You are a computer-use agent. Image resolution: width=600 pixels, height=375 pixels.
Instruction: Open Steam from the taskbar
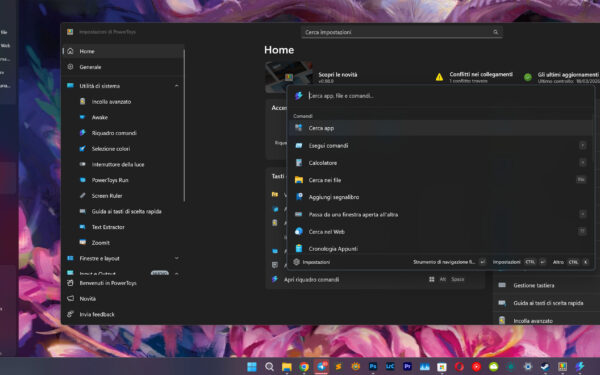[545, 367]
